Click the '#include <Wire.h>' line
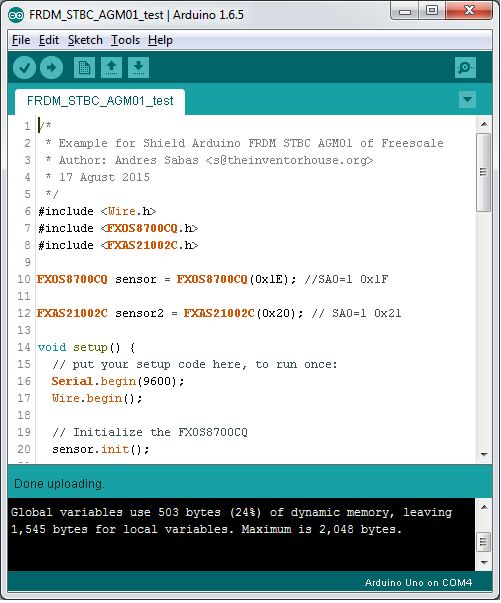This screenshot has width=501, height=603. click(97, 211)
